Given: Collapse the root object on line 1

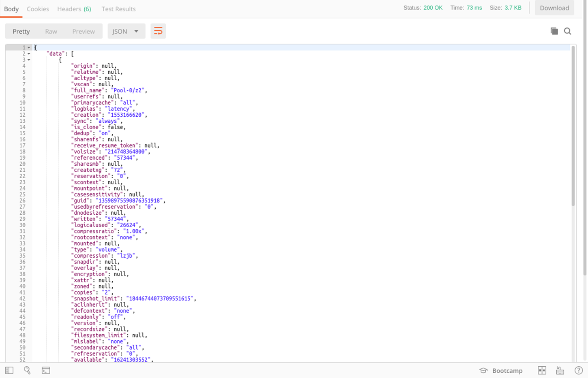Looking at the screenshot, I should coord(29,47).
